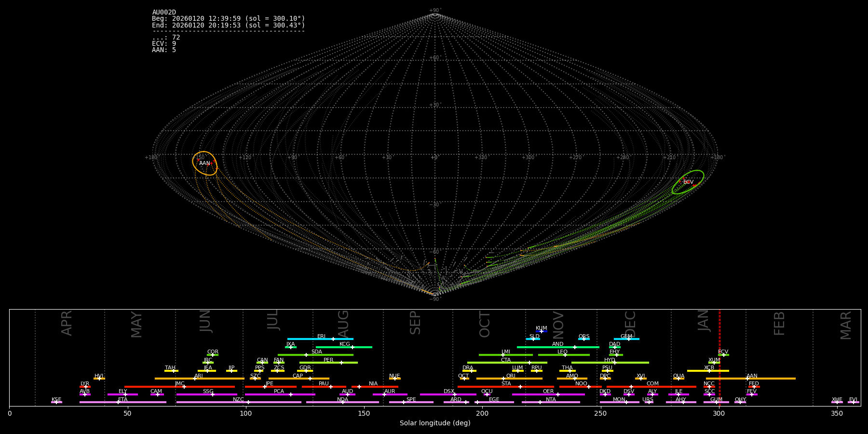Click the AND shower label in timeline
This screenshot has height=434, width=868.
point(558,344)
